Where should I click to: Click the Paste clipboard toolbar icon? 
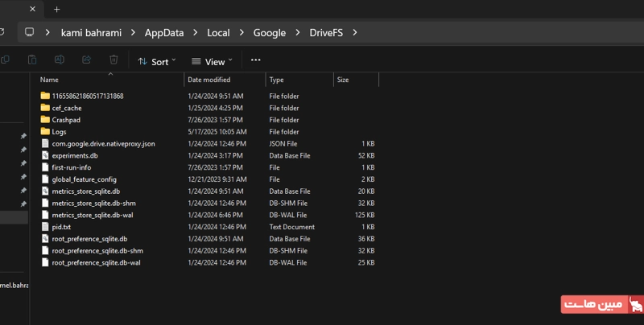click(32, 60)
